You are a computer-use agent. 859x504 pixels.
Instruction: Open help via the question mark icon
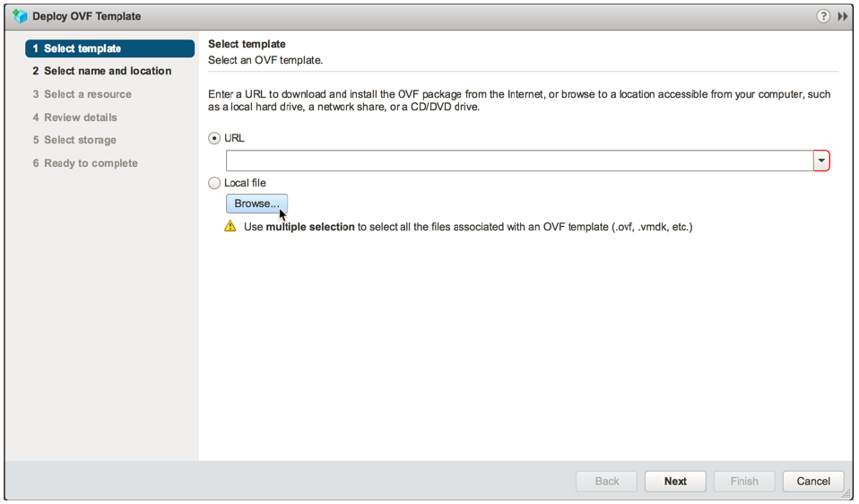click(823, 16)
